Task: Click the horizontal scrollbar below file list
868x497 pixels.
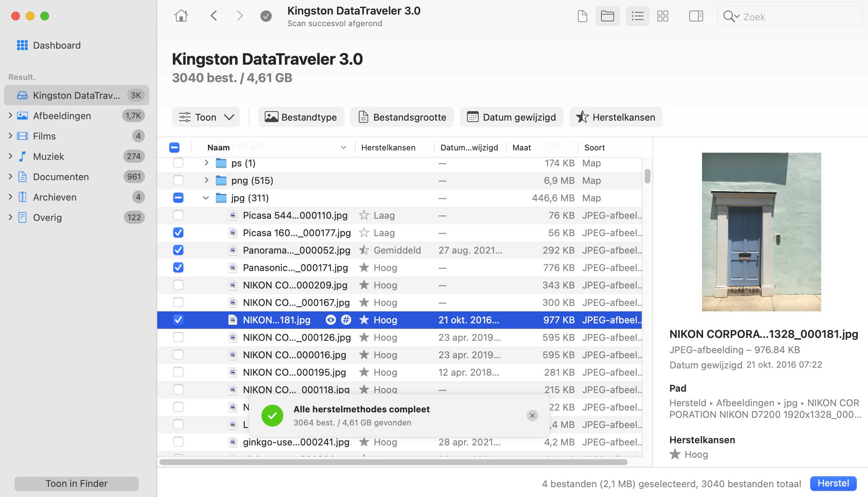Action: coord(393,462)
